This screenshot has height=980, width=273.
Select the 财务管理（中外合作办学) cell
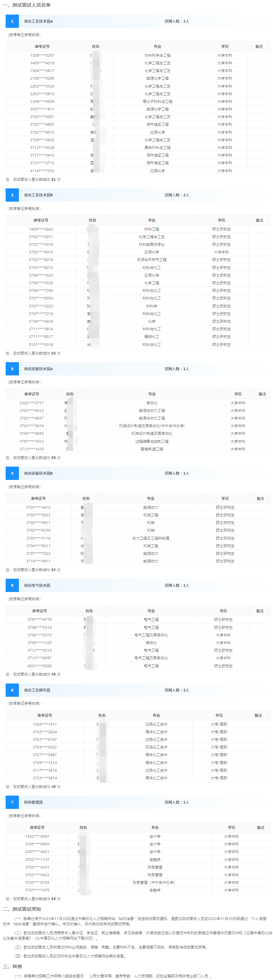pos(154,882)
